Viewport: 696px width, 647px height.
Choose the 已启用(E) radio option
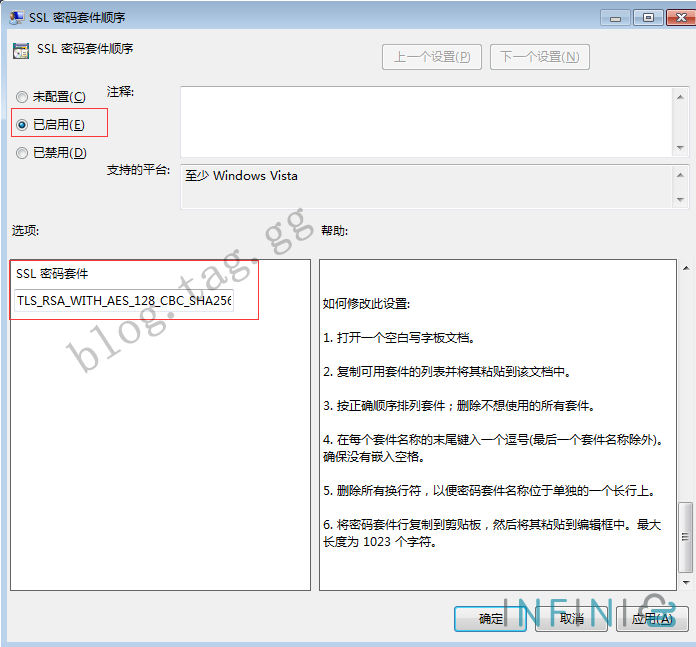click(22, 125)
